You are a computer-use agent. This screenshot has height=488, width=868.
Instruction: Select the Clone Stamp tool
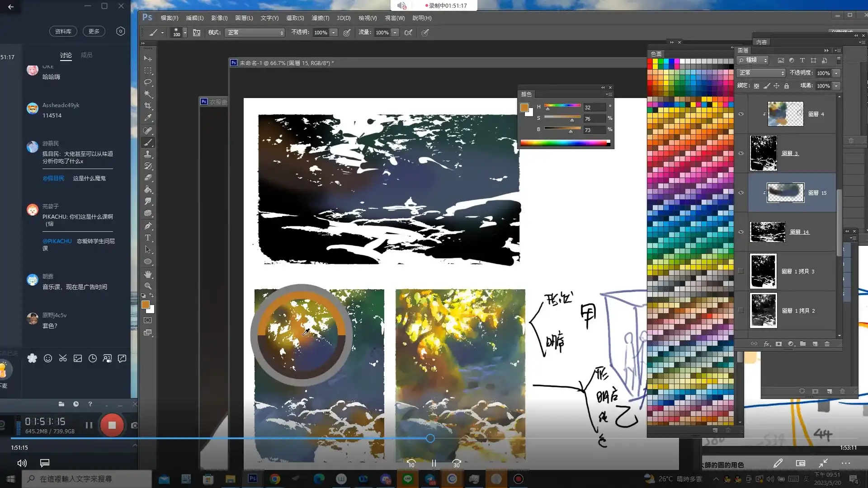pyautogui.click(x=148, y=154)
